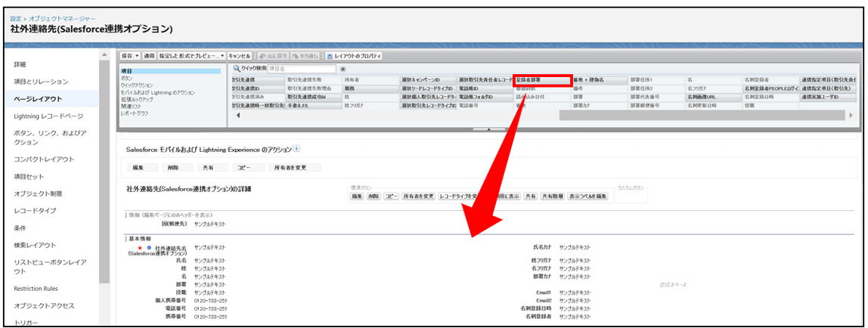The height and width of the screenshot is (328, 868).
Task: Click 表示ラベルを編集 standard button
Action: click(588, 196)
